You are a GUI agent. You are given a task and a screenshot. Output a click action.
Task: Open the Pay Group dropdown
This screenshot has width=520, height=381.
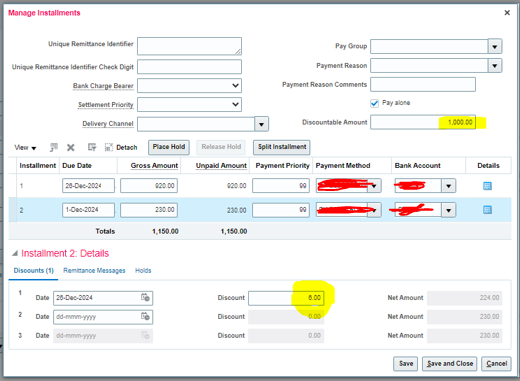pyautogui.click(x=495, y=46)
